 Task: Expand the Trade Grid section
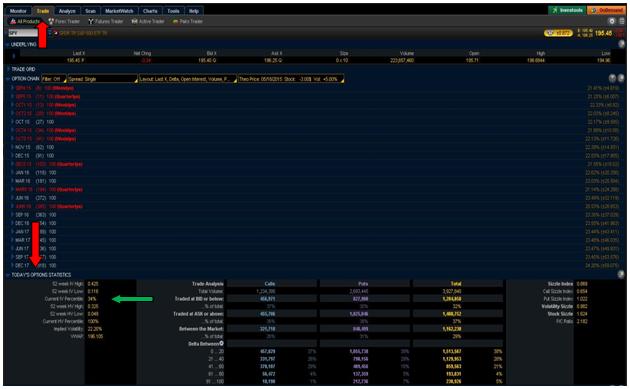tap(8, 69)
